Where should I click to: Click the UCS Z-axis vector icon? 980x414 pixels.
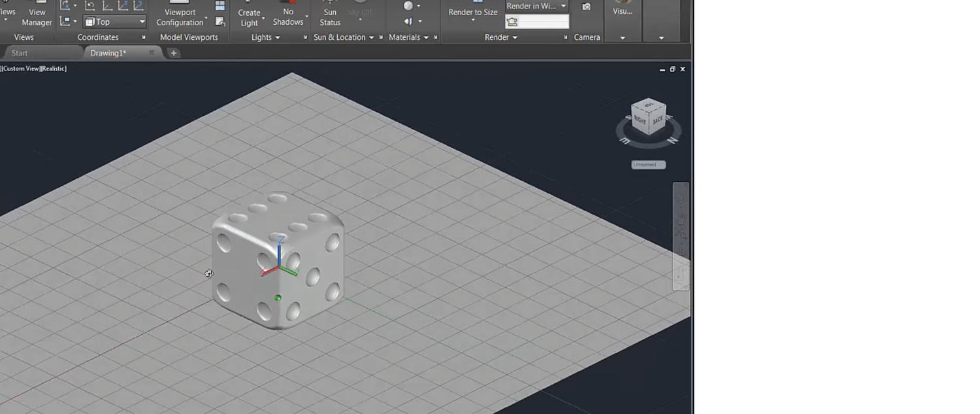123,6
